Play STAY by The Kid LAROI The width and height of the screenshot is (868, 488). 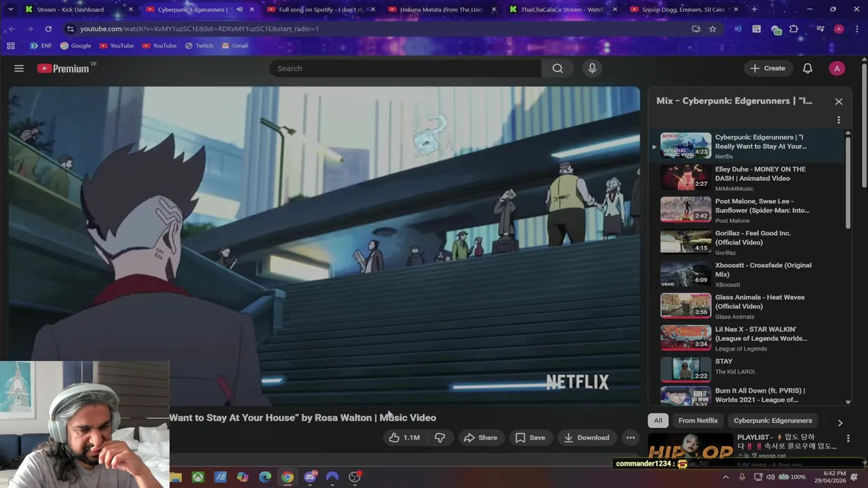(746, 370)
